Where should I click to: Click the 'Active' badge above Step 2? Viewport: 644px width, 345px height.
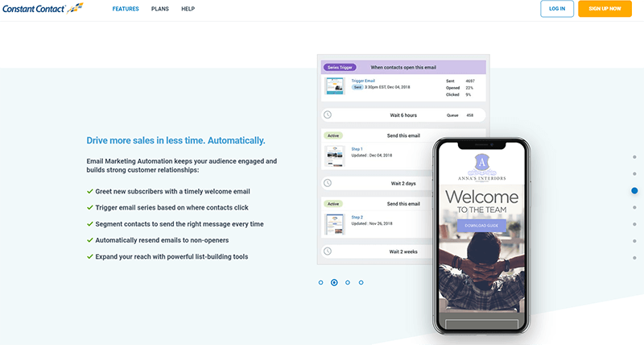[333, 204]
